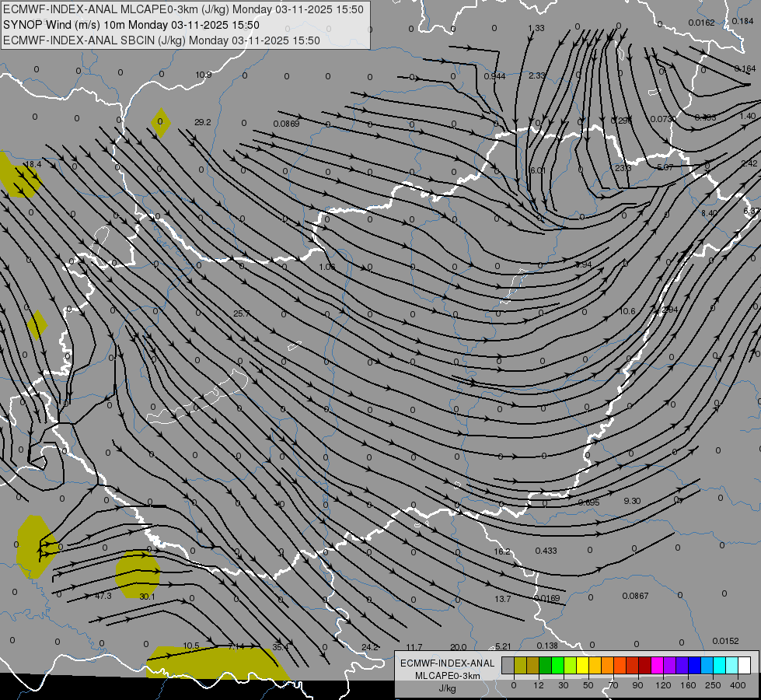Click the legend tick label 12
Screen dimensions: 761x700
point(539,685)
